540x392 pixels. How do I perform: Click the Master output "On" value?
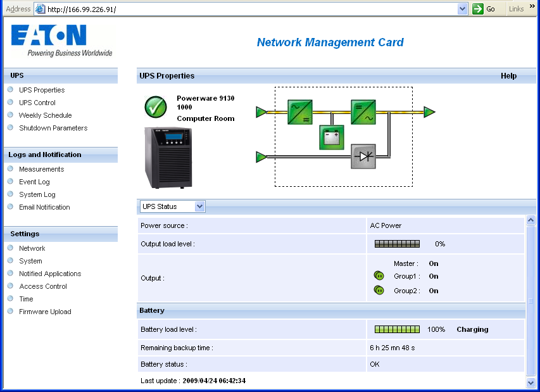pos(434,263)
